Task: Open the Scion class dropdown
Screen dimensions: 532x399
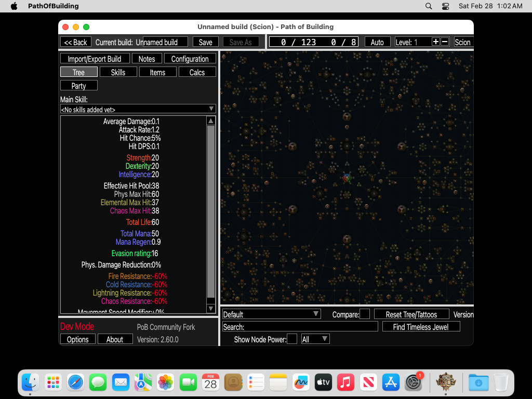Action: tap(463, 42)
